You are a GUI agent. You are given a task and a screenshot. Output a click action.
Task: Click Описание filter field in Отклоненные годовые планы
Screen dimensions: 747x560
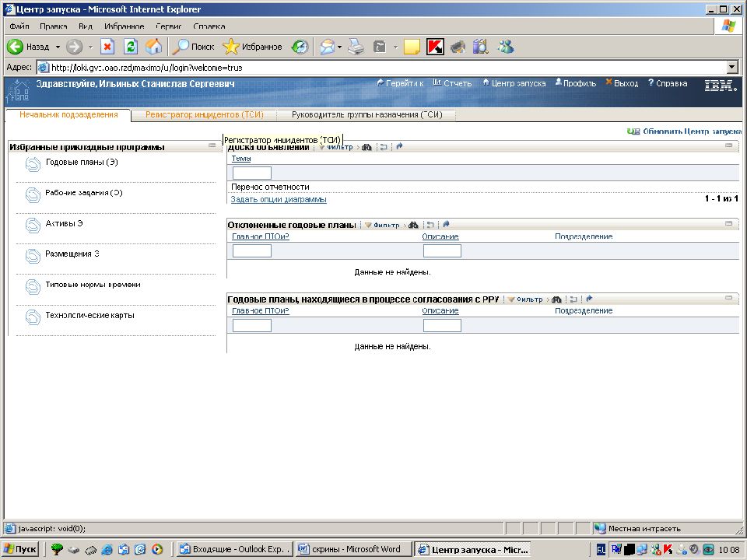pyautogui.click(x=442, y=251)
